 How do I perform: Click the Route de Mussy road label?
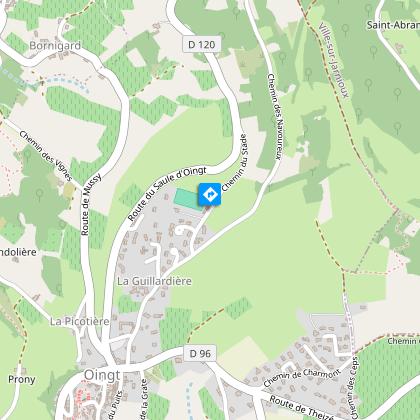91,204
